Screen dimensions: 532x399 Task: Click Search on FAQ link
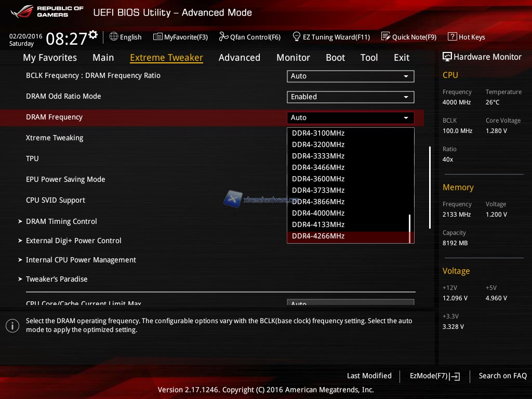coord(502,376)
